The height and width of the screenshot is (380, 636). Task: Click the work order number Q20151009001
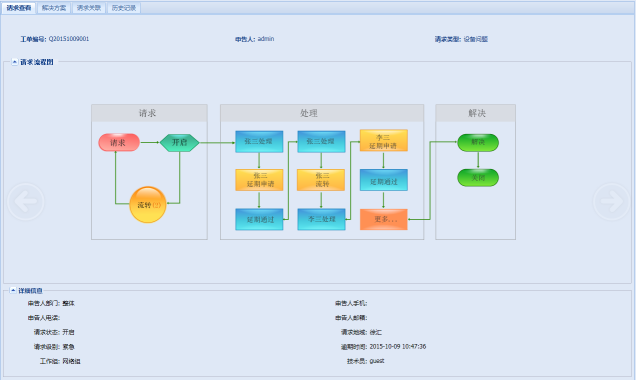click(x=69, y=39)
